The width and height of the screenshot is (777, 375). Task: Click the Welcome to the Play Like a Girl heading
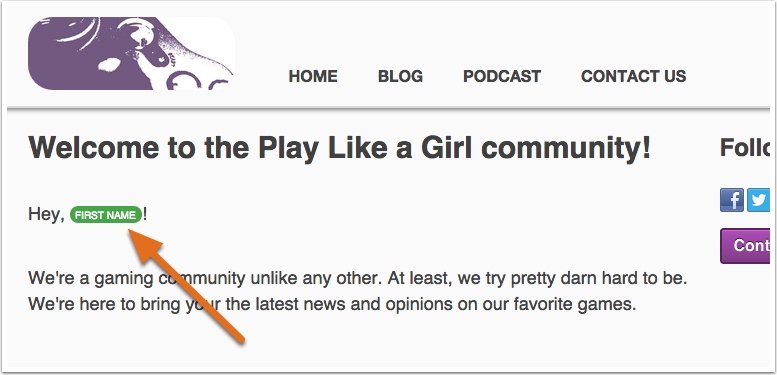click(339, 148)
